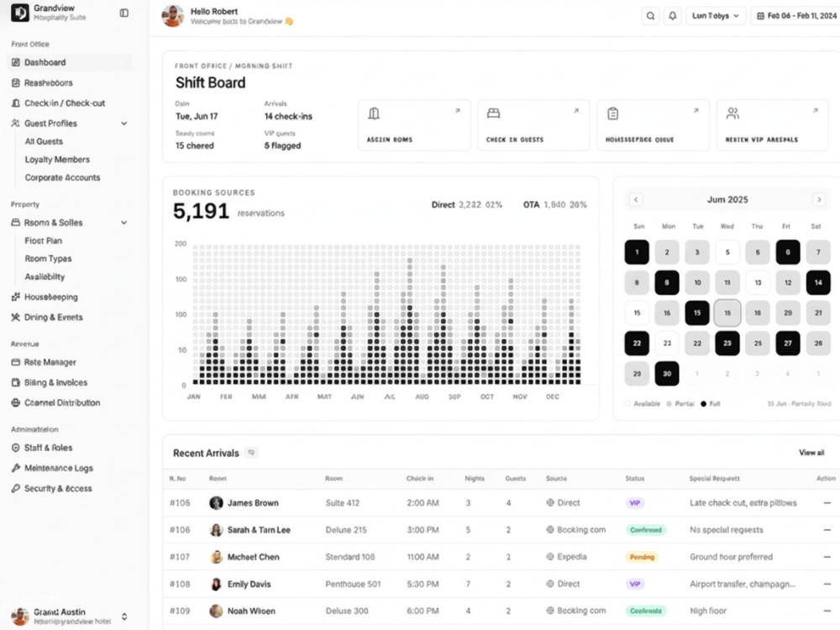Click the Security & Access key icon
The image size is (840, 630).
[15, 489]
